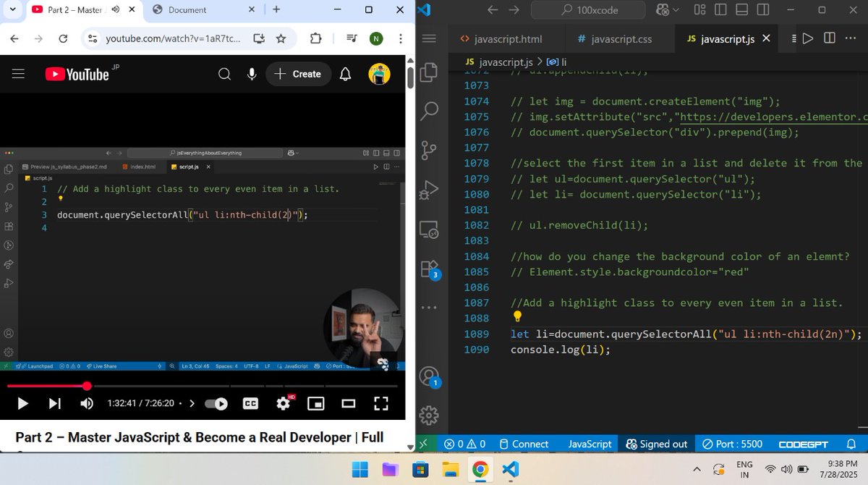Expand the hidden system tray icons chevron

[697, 469]
